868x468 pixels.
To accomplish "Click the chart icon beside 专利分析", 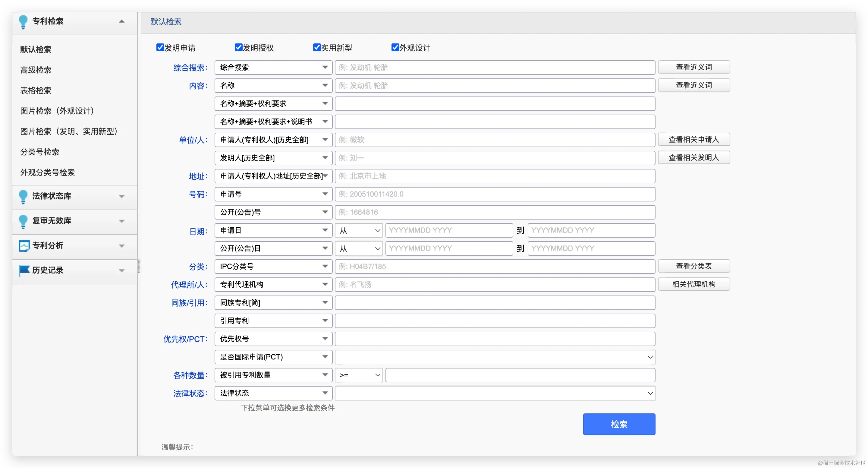I will 24,246.
